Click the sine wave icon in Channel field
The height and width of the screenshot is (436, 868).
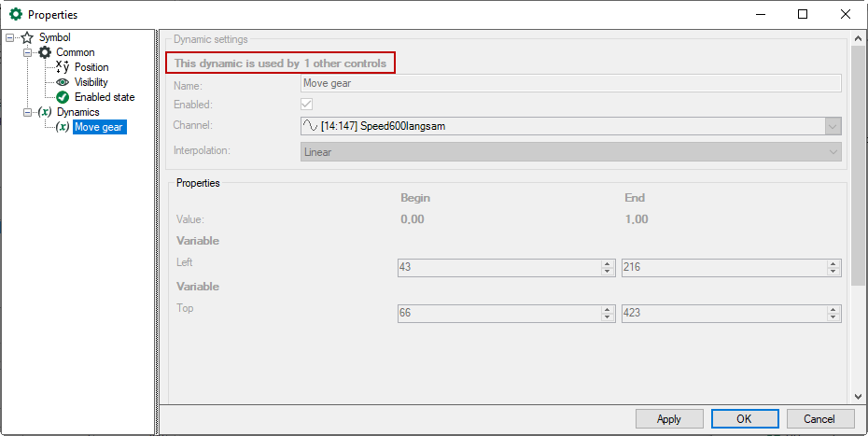tap(310, 126)
